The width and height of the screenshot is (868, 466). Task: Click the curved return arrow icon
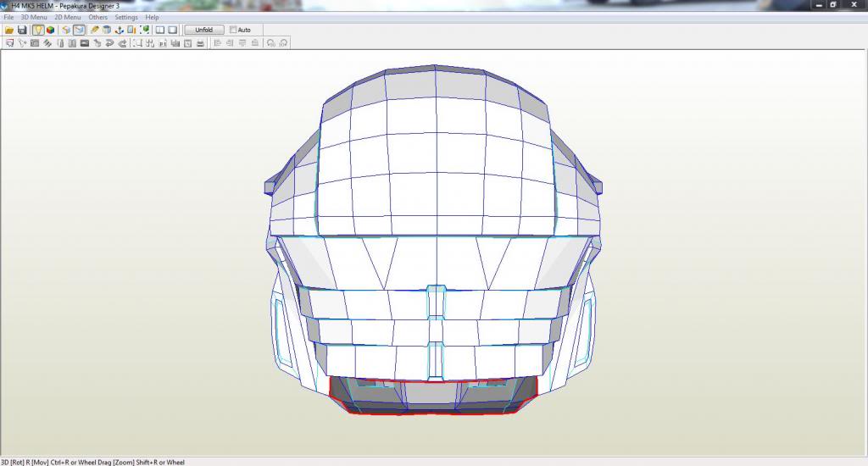pos(109,43)
